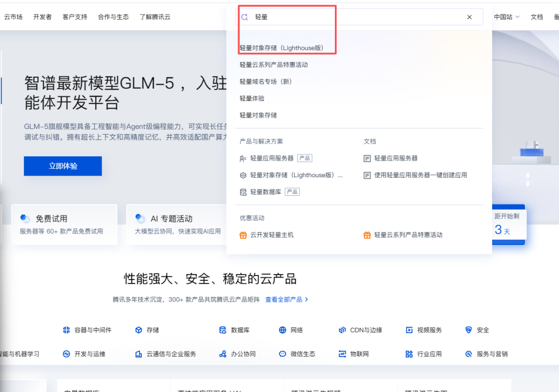Click the AI 专题活动 card icon
This screenshot has width=559, height=392.
(140, 219)
